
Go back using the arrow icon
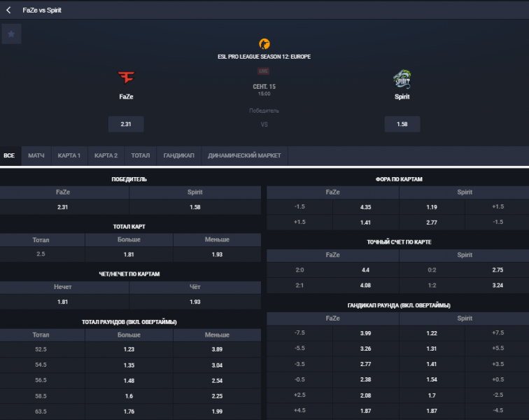8,10
